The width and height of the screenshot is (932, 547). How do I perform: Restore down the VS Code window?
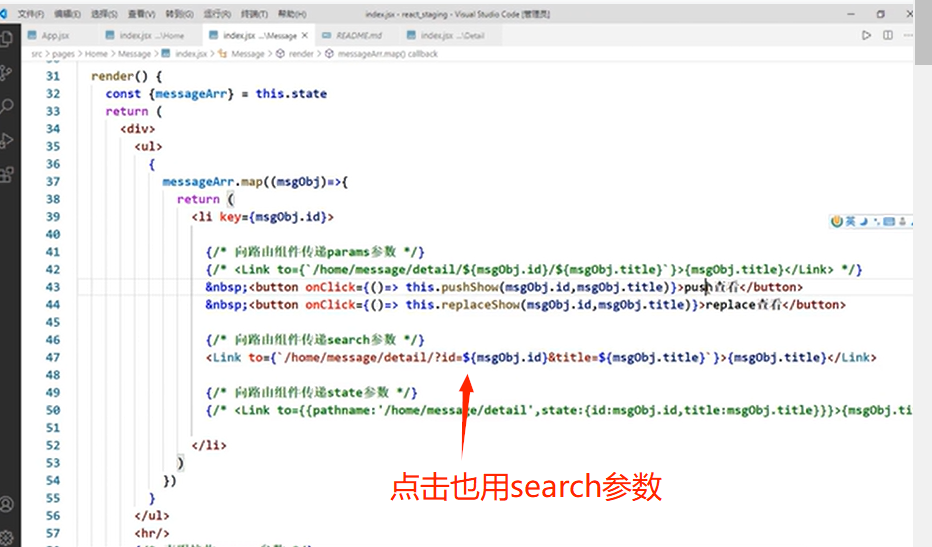880,14
